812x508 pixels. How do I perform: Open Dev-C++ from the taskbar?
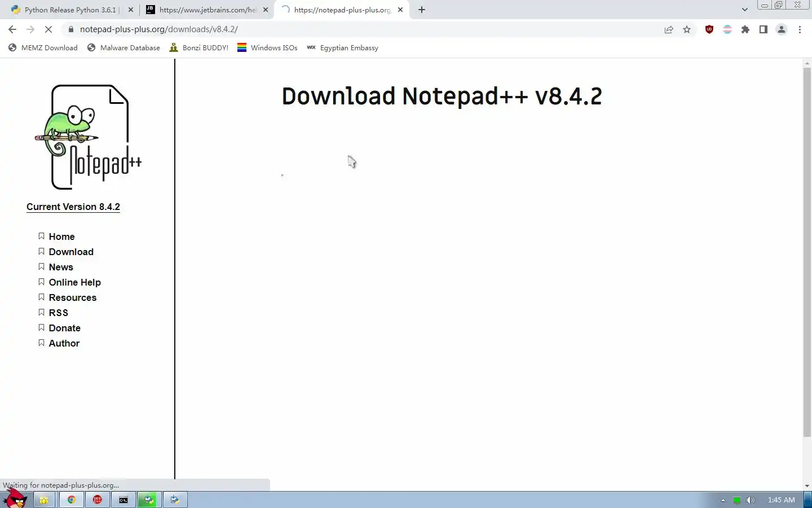click(x=98, y=500)
